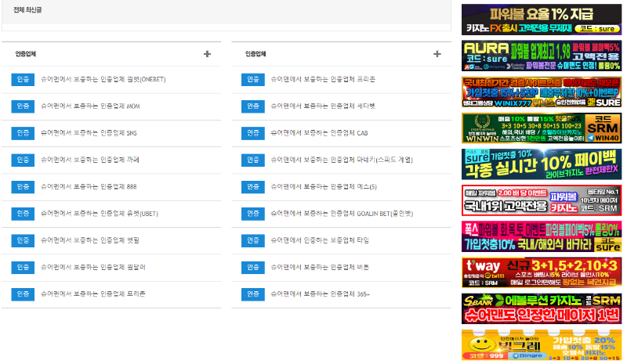Click the t'way banner ad
627x364 pixels.
542,273
